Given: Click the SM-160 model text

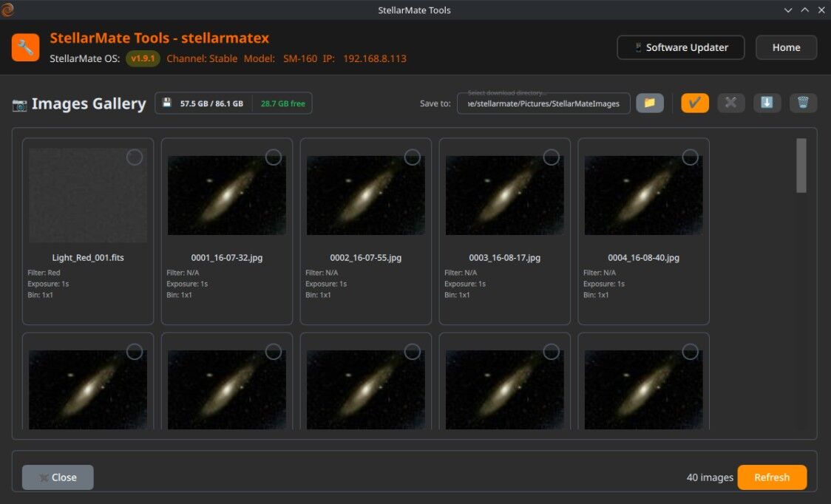Looking at the screenshot, I should pyautogui.click(x=300, y=58).
